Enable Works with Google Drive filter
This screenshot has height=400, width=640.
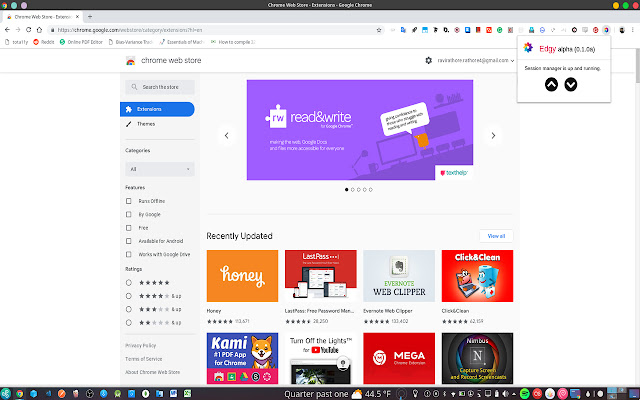(129, 254)
